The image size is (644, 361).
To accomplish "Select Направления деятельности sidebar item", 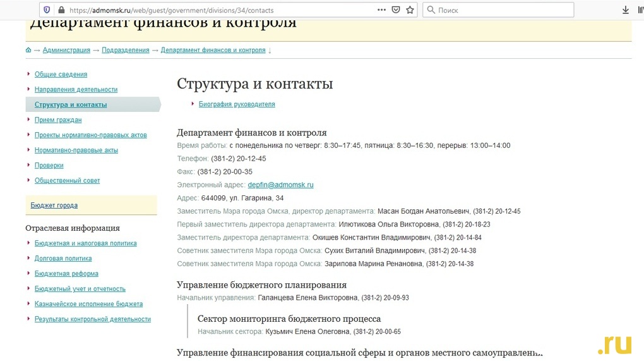I will click(x=76, y=90).
